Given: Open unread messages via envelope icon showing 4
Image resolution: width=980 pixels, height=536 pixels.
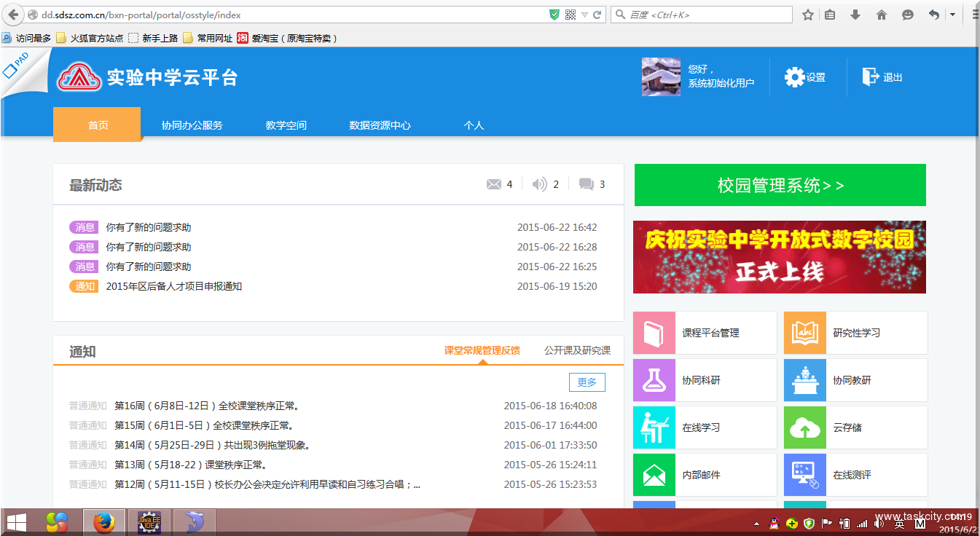Looking at the screenshot, I should click(x=494, y=184).
